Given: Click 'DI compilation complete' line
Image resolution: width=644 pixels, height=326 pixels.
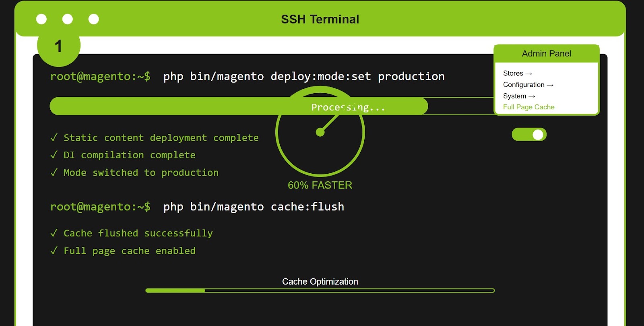Looking at the screenshot, I should [x=130, y=155].
